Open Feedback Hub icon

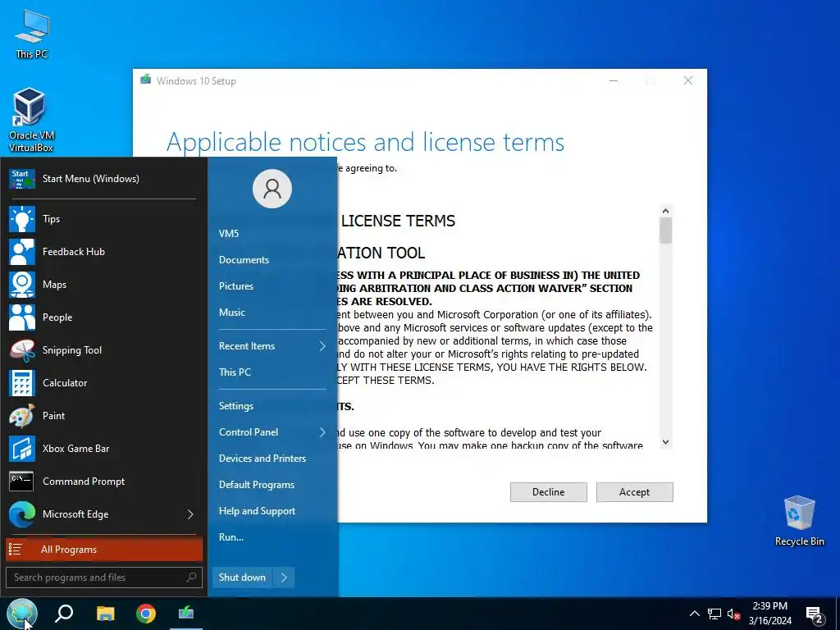pyautogui.click(x=22, y=252)
